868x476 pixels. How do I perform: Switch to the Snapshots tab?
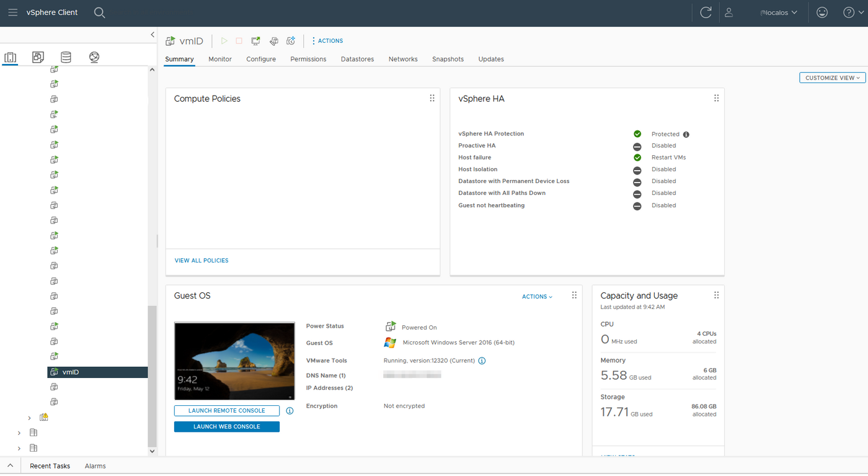[448, 59]
